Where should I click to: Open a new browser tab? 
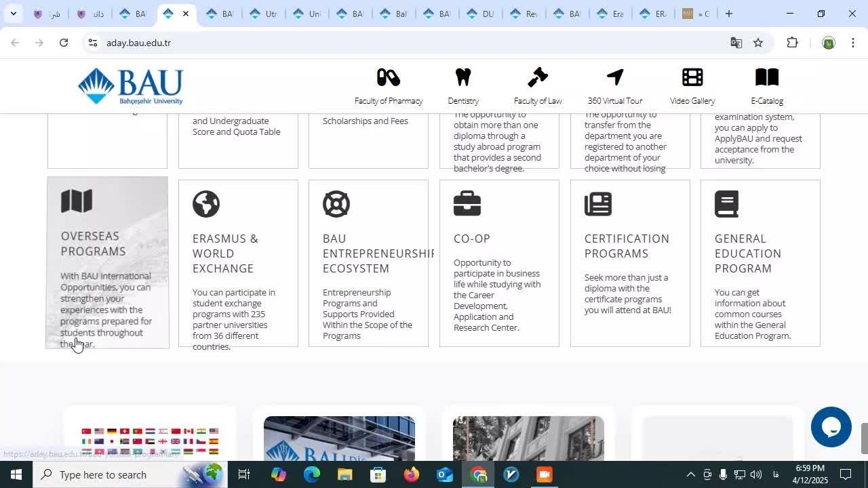728,14
